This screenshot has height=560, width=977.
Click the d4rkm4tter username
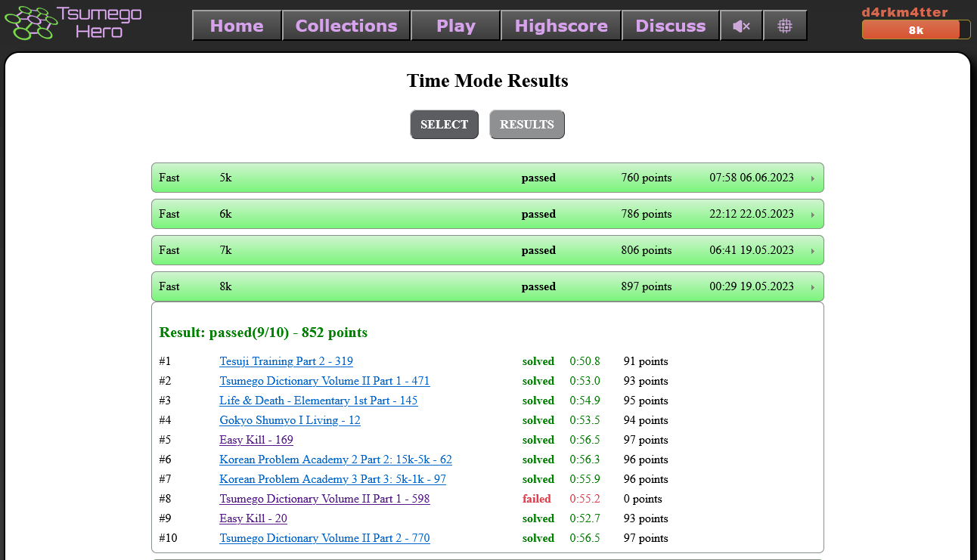tap(904, 12)
